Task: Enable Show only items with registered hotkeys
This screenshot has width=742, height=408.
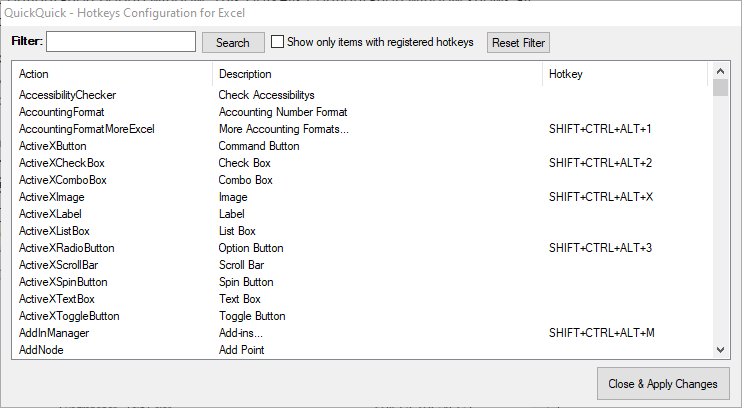Action: 278,42
